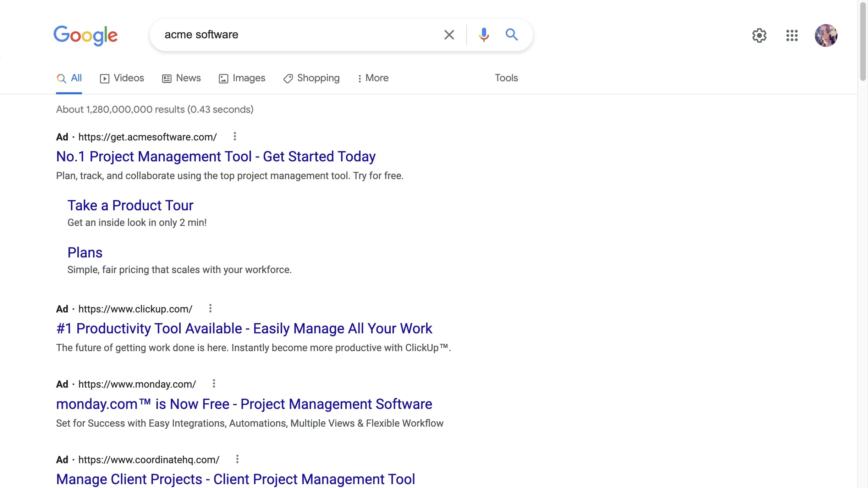Clear the search box with the X icon
The height and width of the screenshot is (488, 868).
coord(449,35)
